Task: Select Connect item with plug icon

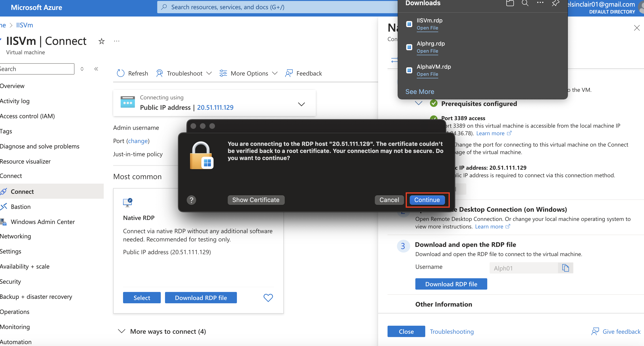Action: click(52, 191)
